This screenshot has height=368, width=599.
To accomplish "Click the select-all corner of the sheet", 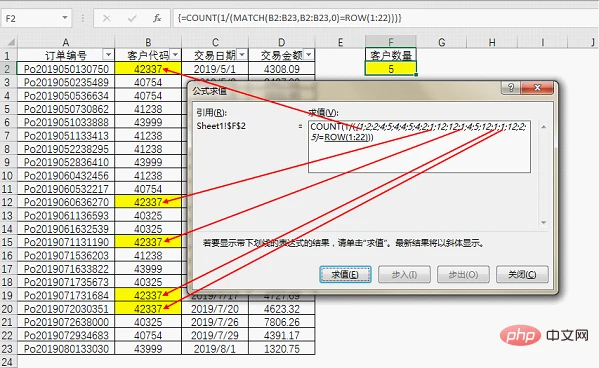I will [x=9, y=42].
